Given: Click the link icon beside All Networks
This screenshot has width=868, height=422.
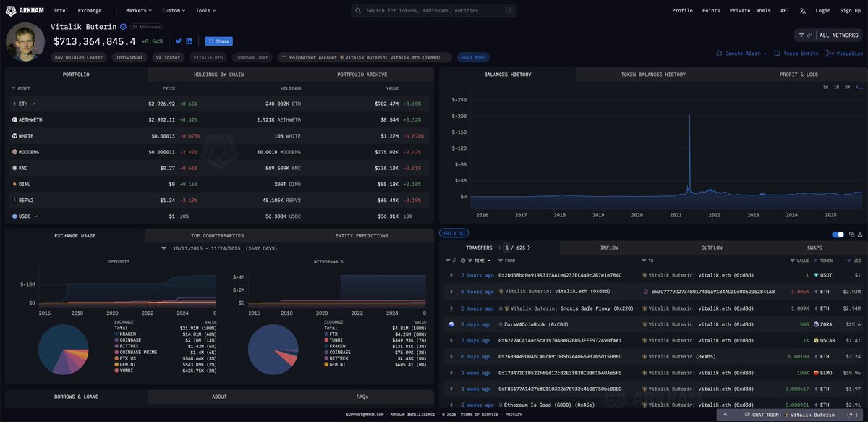Looking at the screenshot, I should pos(810,35).
